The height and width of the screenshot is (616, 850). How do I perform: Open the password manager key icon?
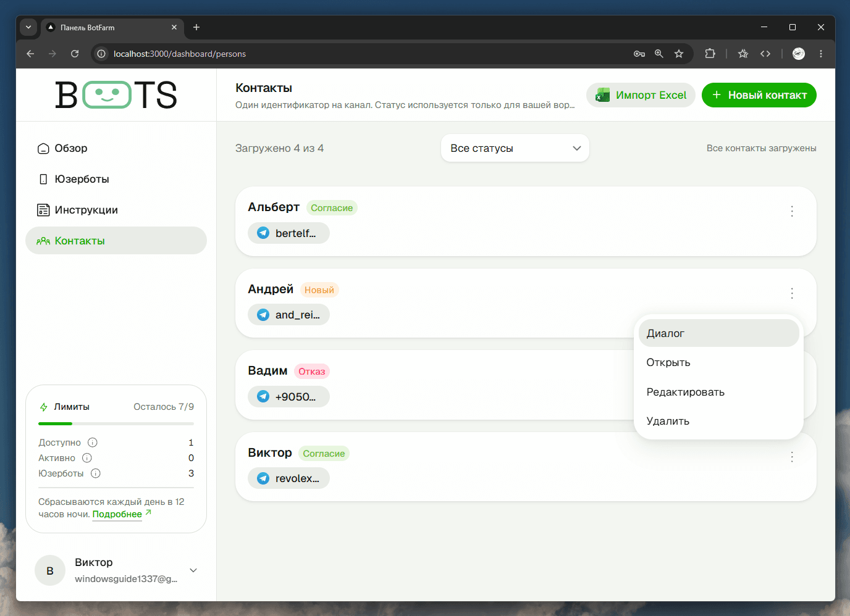[x=639, y=54]
